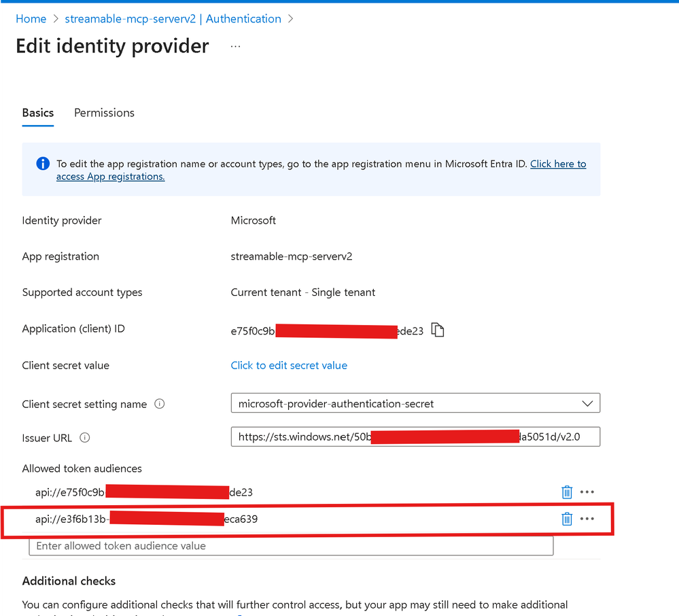Screen dimensions: 679x616
Task: Click Current tenant - Single tenant text
Action: tap(302, 292)
